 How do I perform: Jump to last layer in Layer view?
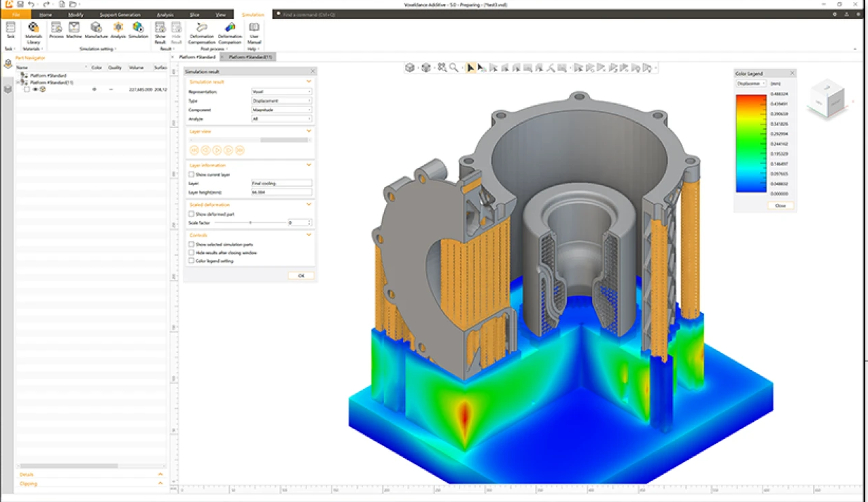click(240, 150)
